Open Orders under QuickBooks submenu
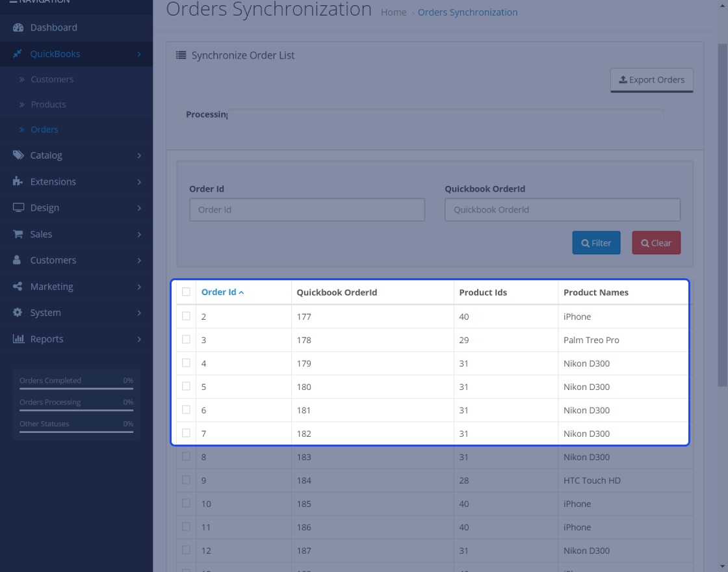 pyautogui.click(x=45, y=129)
